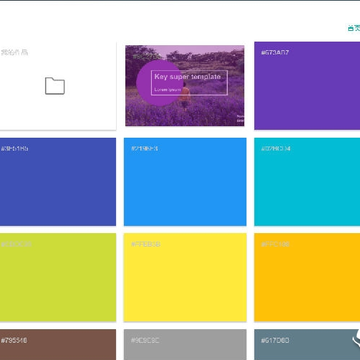The width and height of the screenshot is (360, 360).
Task: Pick the indigo blue color card
Action: point(58,182)
